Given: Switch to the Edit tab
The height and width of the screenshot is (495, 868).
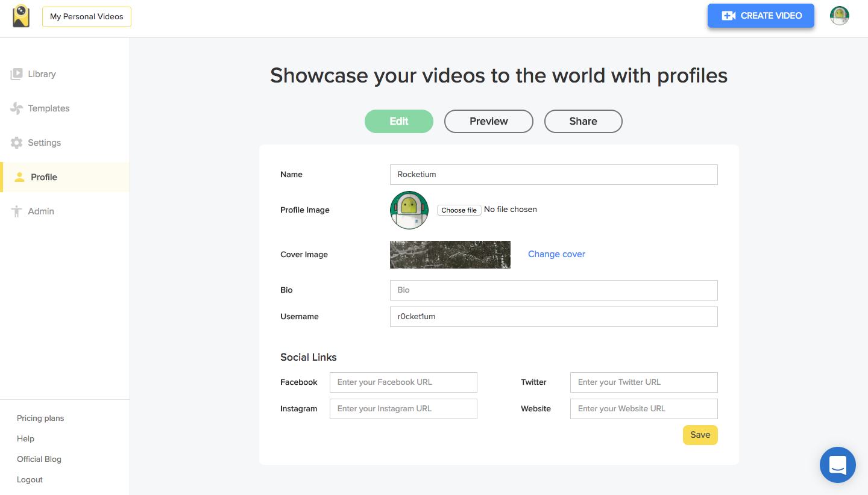Looking at the screenshot, I should tap(399, 121).
